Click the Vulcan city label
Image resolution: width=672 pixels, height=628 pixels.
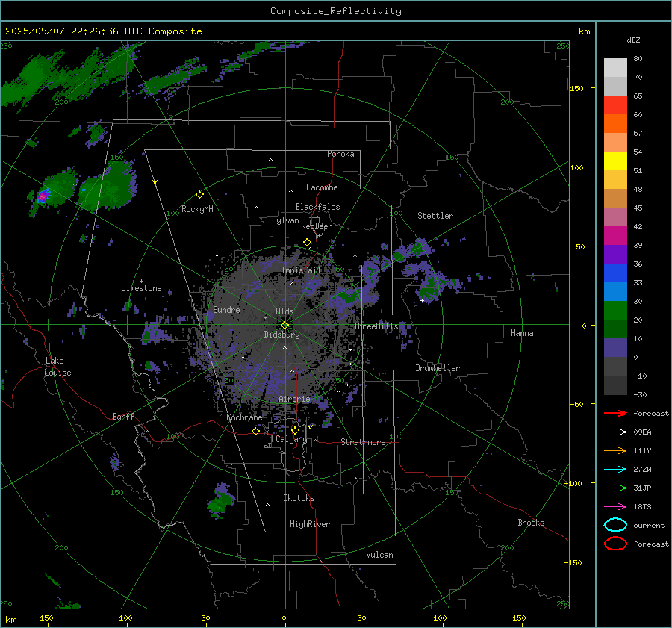pos(380,555)
